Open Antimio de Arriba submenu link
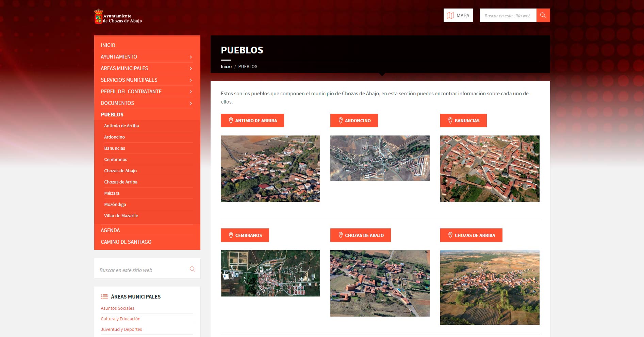 [121, 126]
